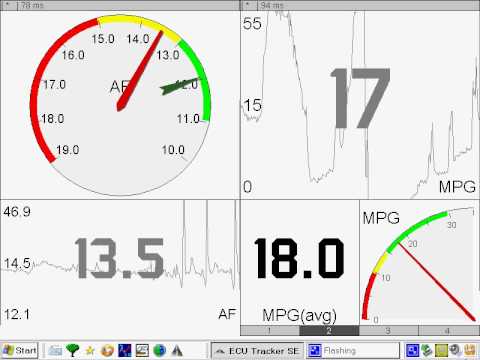Click the asterisk button beside 78 ms

[x=9, y=5]
